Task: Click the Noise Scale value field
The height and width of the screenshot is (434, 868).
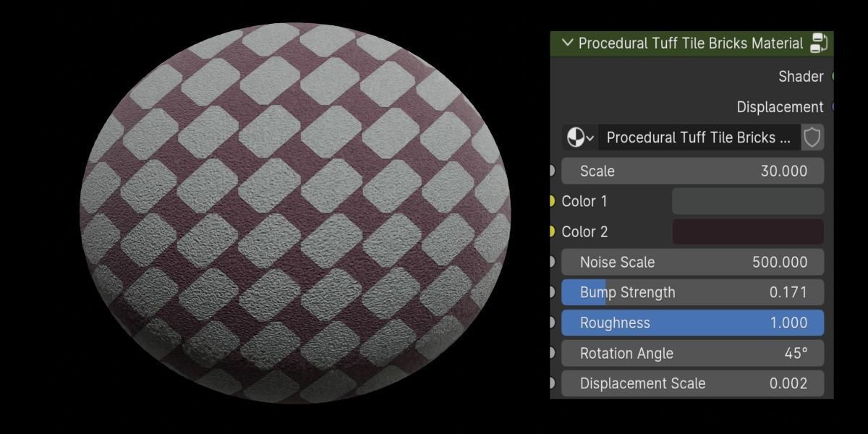Action: [693, 262]
